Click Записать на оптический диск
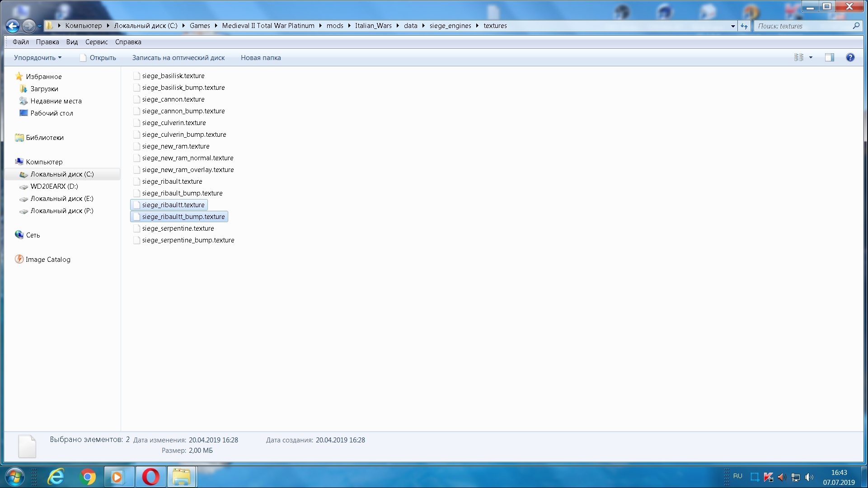This screenshot has height=488, width=868. coord(178,58)
